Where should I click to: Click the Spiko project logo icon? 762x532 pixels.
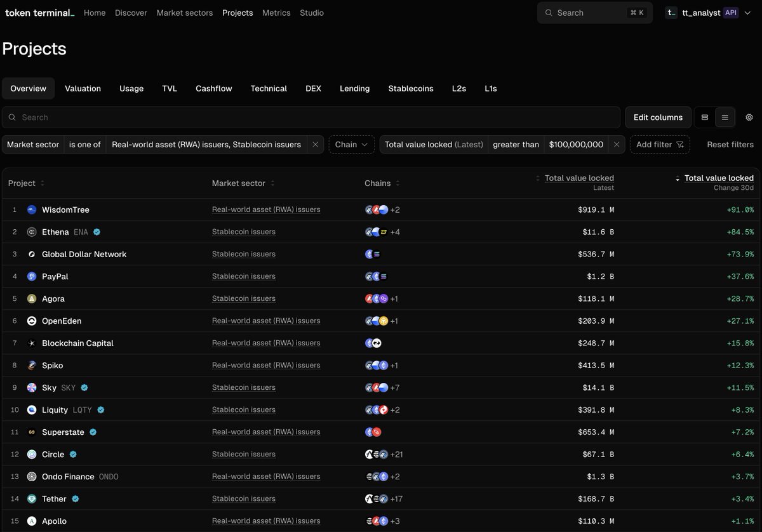(32, 365)
